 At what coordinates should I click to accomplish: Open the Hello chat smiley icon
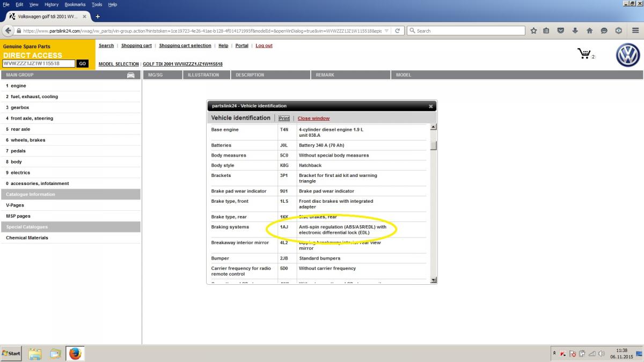[x=604, y=31]
